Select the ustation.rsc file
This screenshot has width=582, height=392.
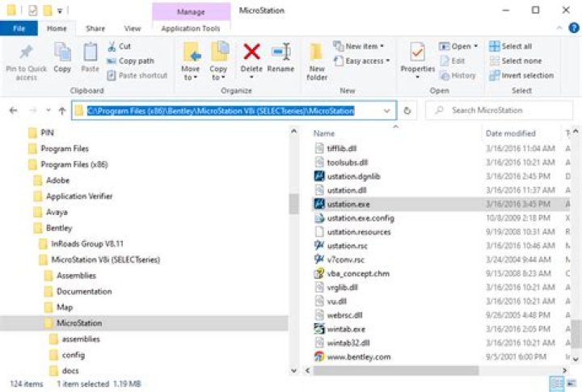tap(341, 246)
